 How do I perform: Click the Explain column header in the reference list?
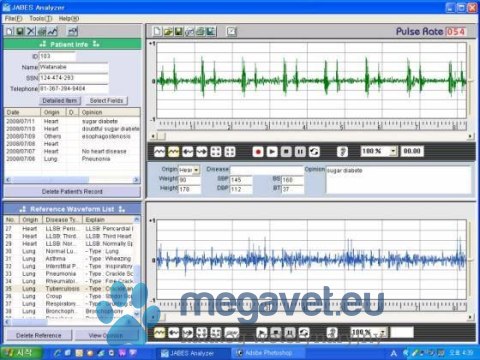tap(108, 220)
